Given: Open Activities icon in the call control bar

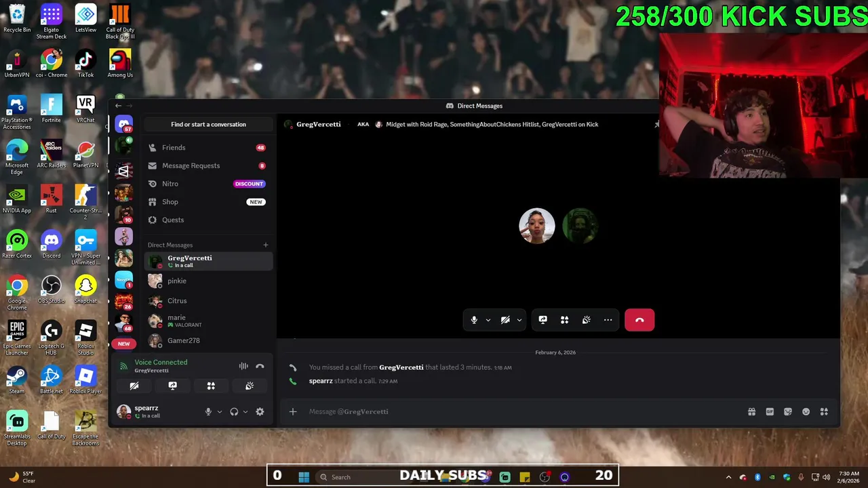Looking at the screenshot, I should [x=564, y=320].
